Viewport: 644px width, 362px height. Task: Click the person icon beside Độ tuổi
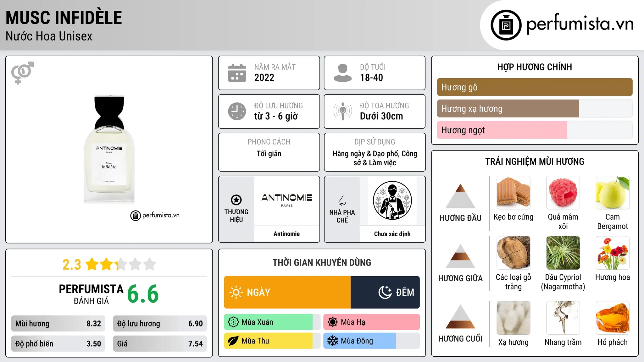pyautogui.click(x=343, y=73)
